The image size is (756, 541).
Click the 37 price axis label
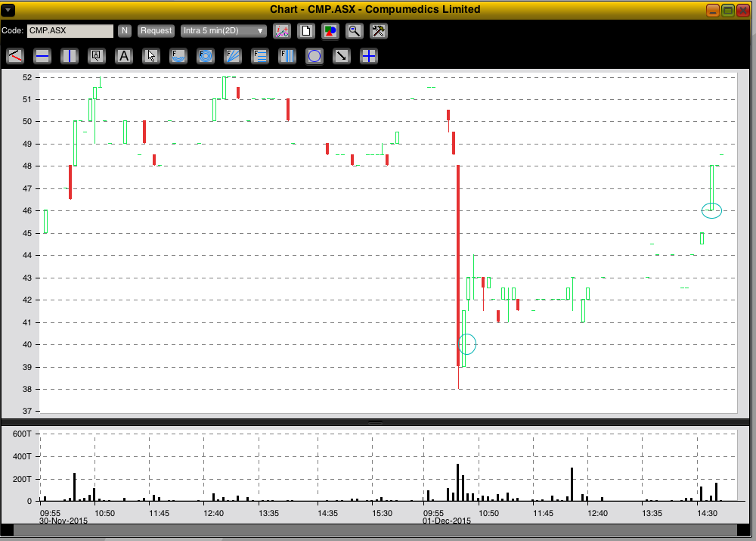[27, 411]
